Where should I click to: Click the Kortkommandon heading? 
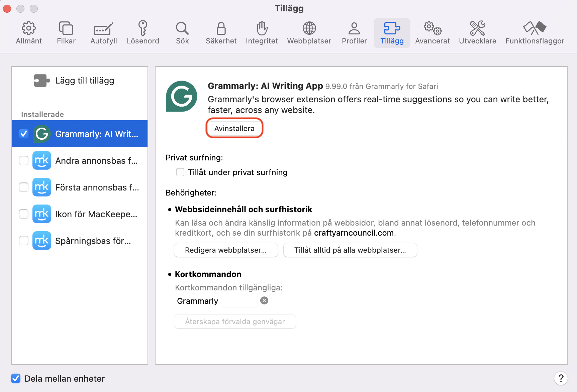(208, 274)
